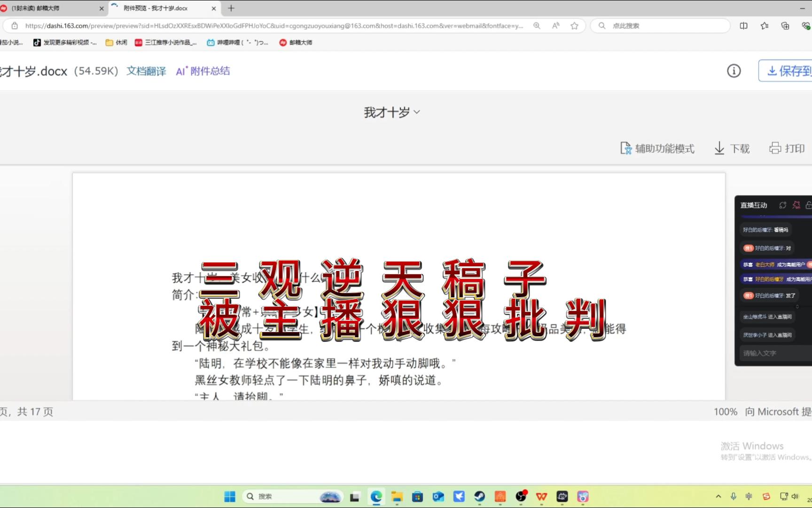Click the read aloud icon in address bar
Viewport: 812px width, 508px height.
[x=555, y=26]
